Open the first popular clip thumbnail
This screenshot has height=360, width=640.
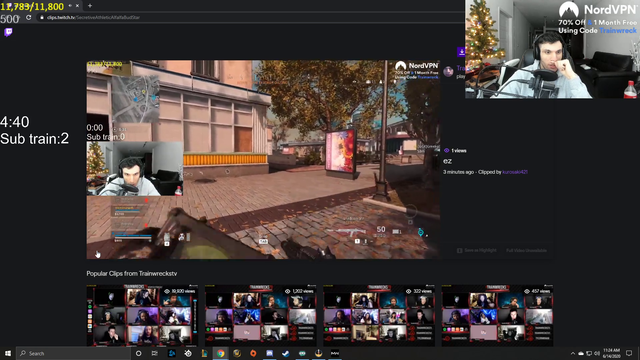(x=142, y=315)
